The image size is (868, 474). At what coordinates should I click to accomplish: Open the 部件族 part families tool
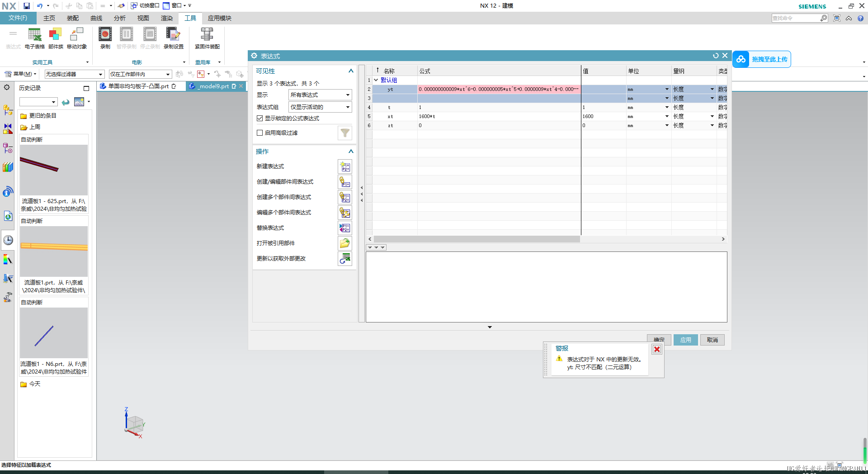(x=56, y=38)
